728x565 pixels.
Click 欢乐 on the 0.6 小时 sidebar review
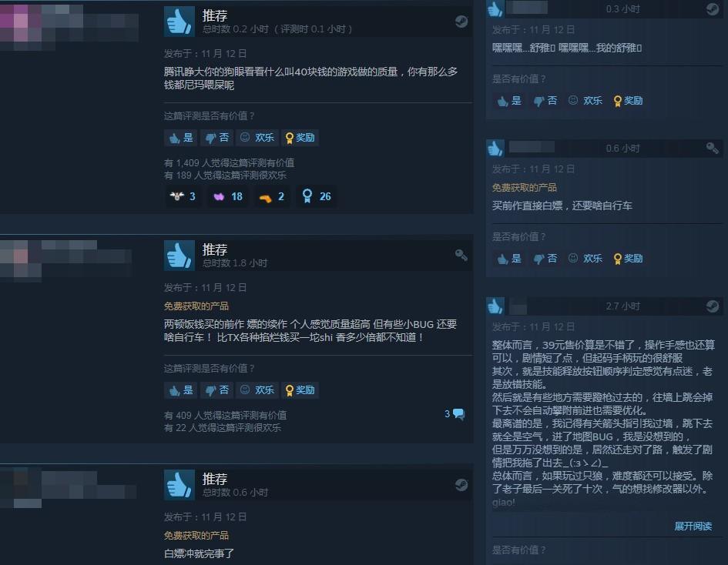coord(585,259)
